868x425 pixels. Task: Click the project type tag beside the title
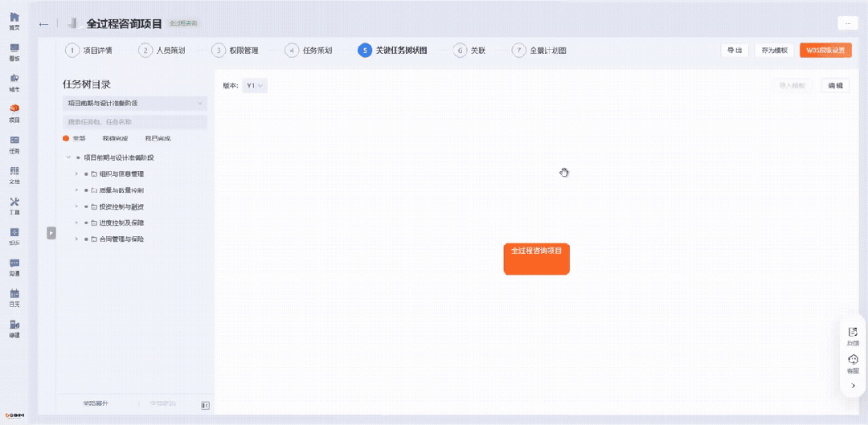(x=182, y=24)
